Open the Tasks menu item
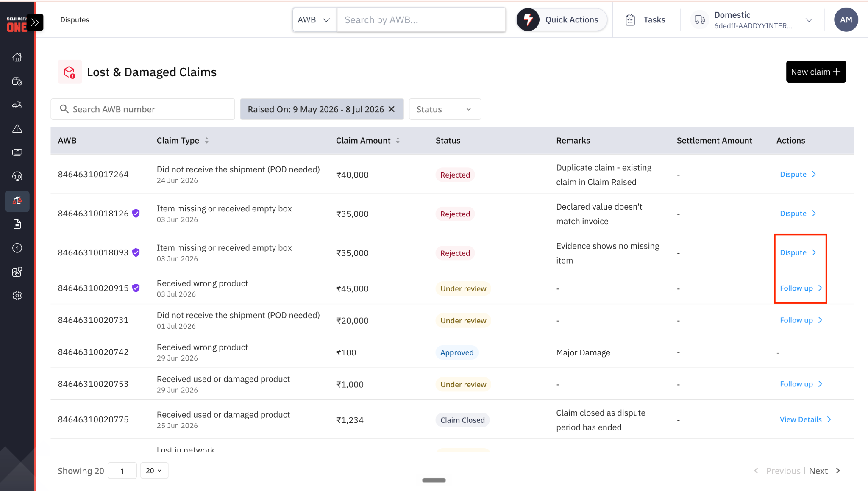Image resolution: width=868 pixels, height=491 pixels. point(645,20)
